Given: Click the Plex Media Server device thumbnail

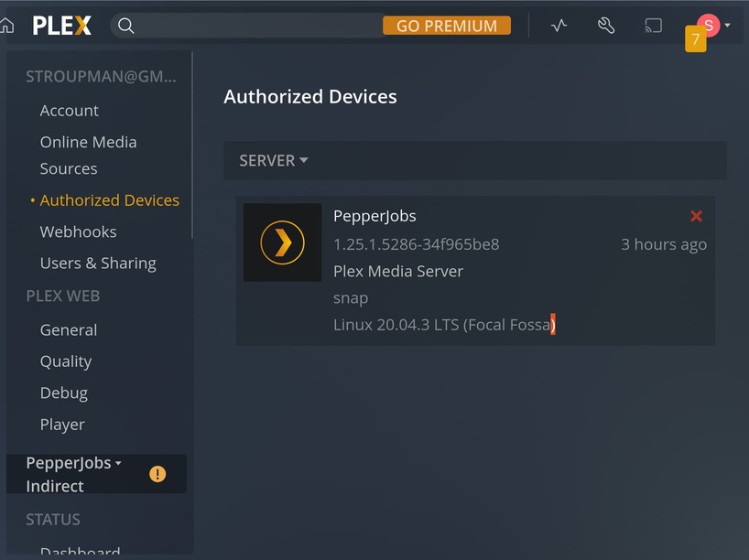Looking at the screenshot, I should tap(282, 242).
